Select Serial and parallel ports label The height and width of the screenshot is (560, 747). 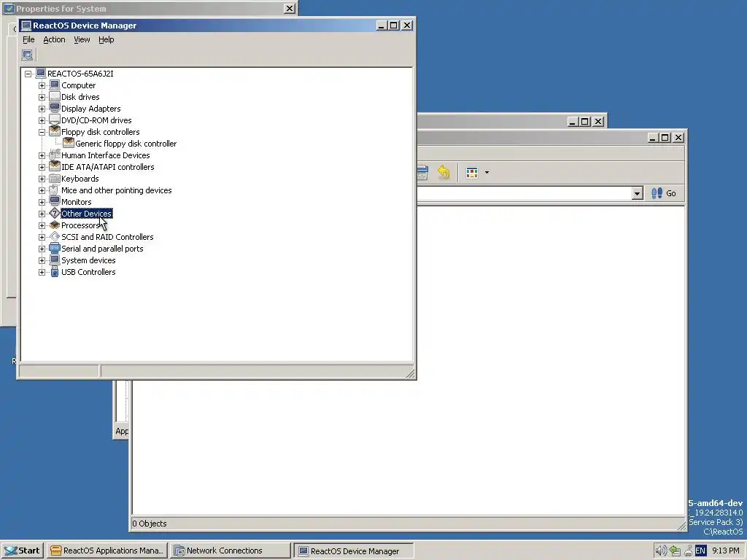coord(102,249)
